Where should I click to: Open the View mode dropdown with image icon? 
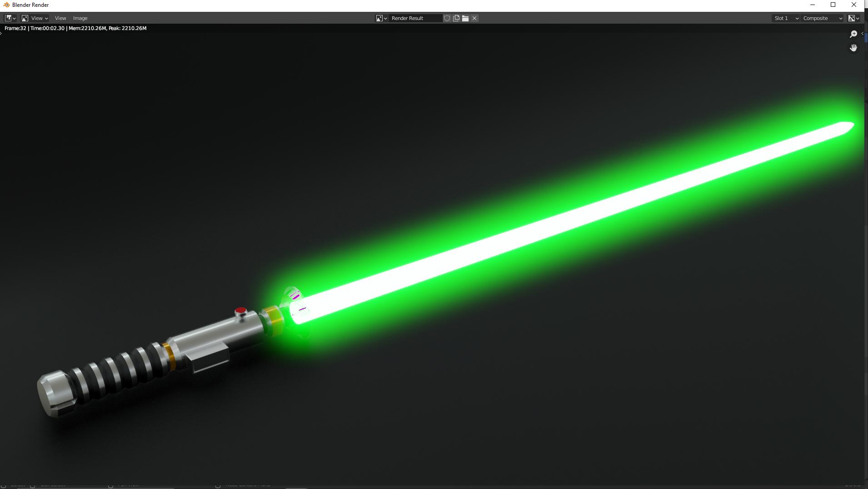pos(35,18)
